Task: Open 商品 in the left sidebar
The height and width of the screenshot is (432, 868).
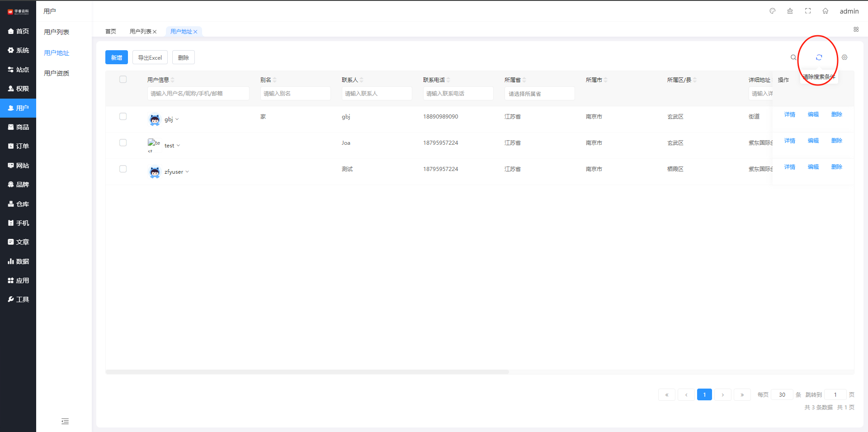Action: tap(18, 127)
